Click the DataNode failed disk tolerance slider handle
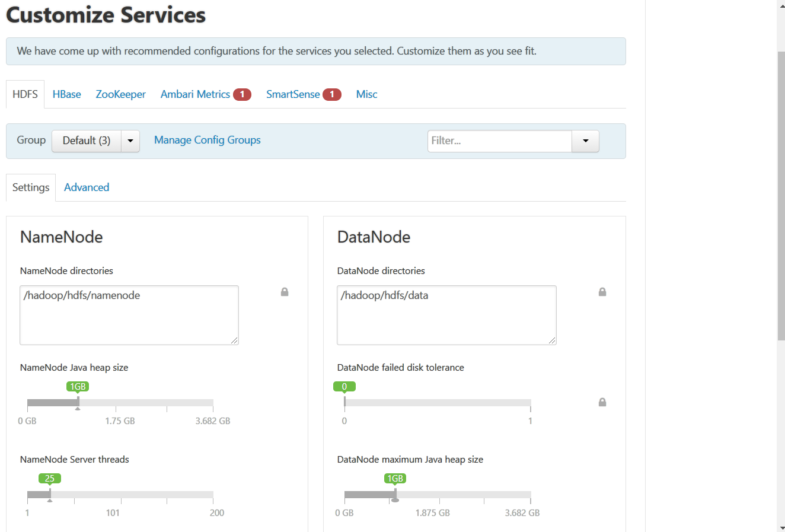The image size is (785, 532). (x=344, y=403)
